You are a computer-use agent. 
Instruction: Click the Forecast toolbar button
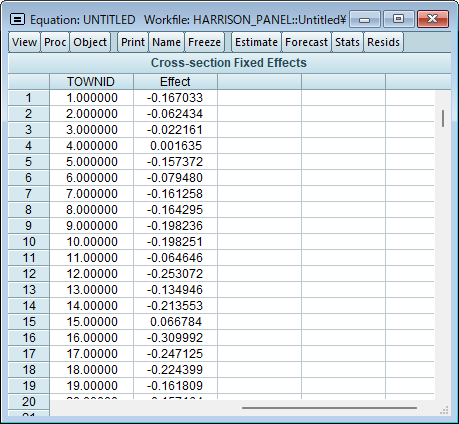tap(306, 42)
